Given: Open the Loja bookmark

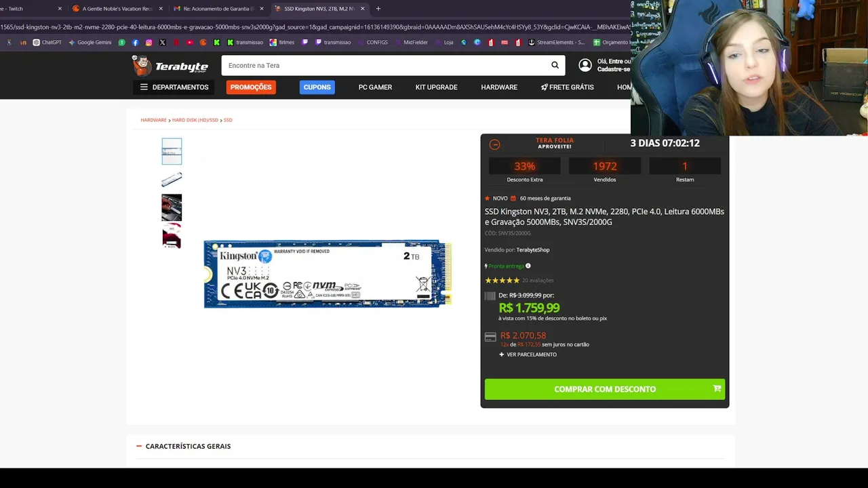Looking at the screenshot, I should [444, 42].
